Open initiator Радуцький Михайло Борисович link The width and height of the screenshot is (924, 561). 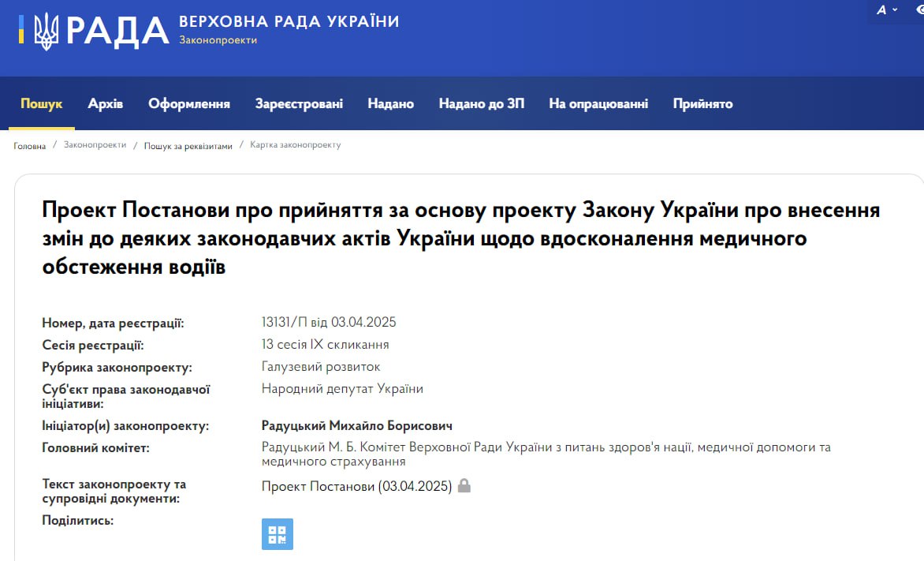point(356,426)
